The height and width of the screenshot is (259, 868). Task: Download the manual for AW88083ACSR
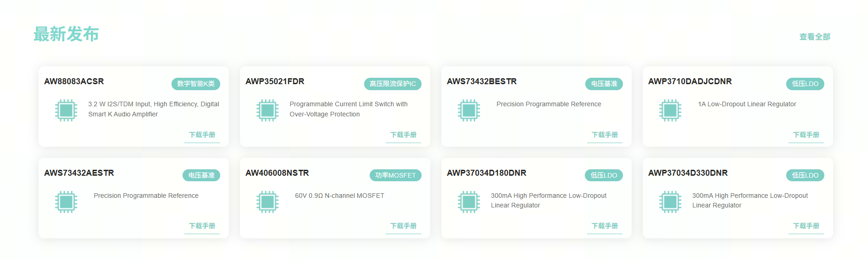pyautogui.click(x=202, y=135)
